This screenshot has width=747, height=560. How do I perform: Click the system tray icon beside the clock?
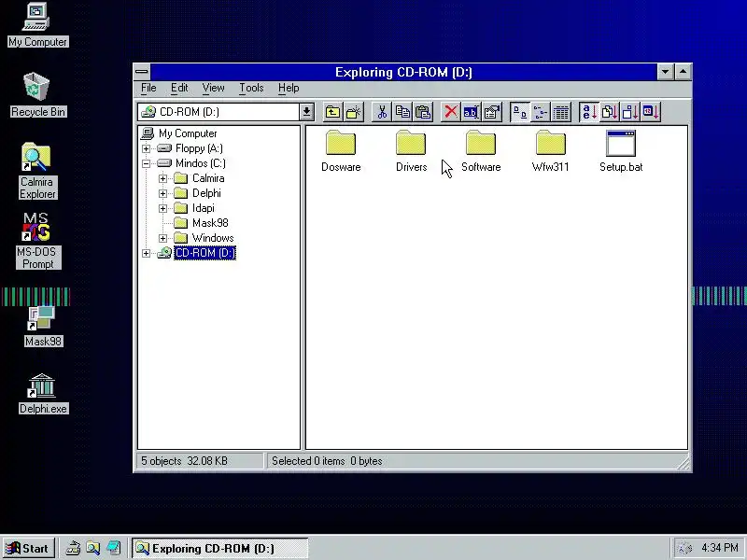[x=684, y=549]
